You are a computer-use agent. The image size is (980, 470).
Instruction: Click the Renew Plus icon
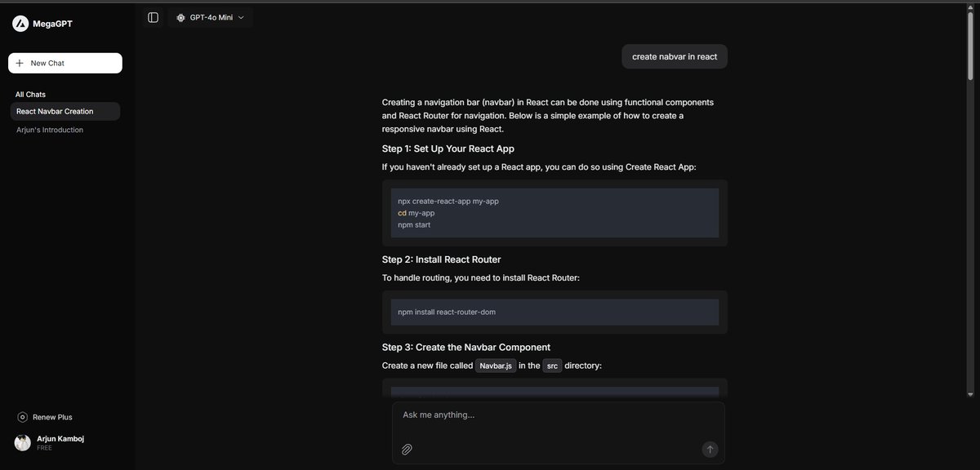tap(22, 417)
